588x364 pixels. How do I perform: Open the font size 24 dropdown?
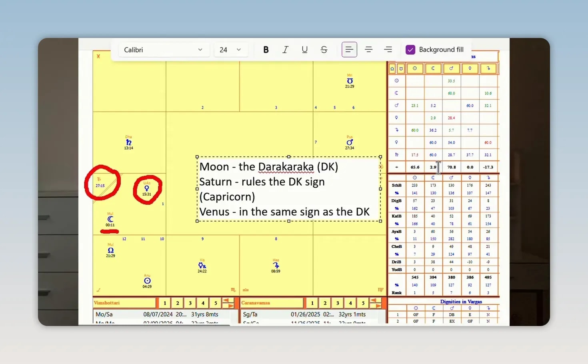click(x=231, y=50)
